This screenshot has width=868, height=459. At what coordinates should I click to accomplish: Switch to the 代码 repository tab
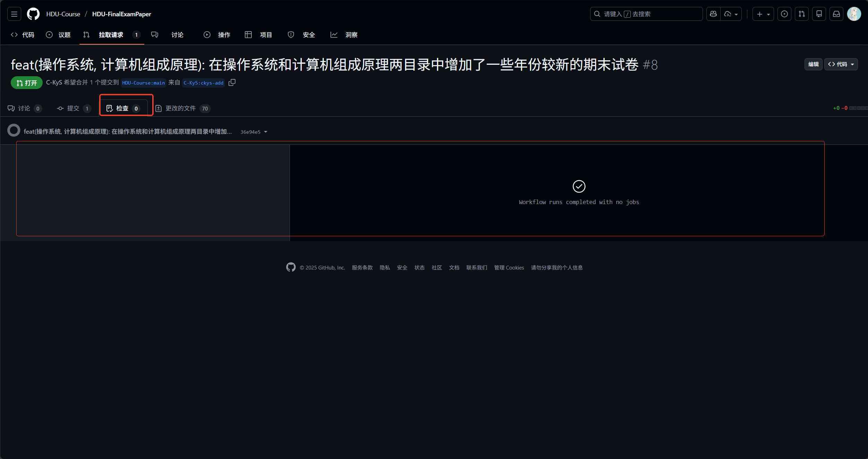pos(23,35)
